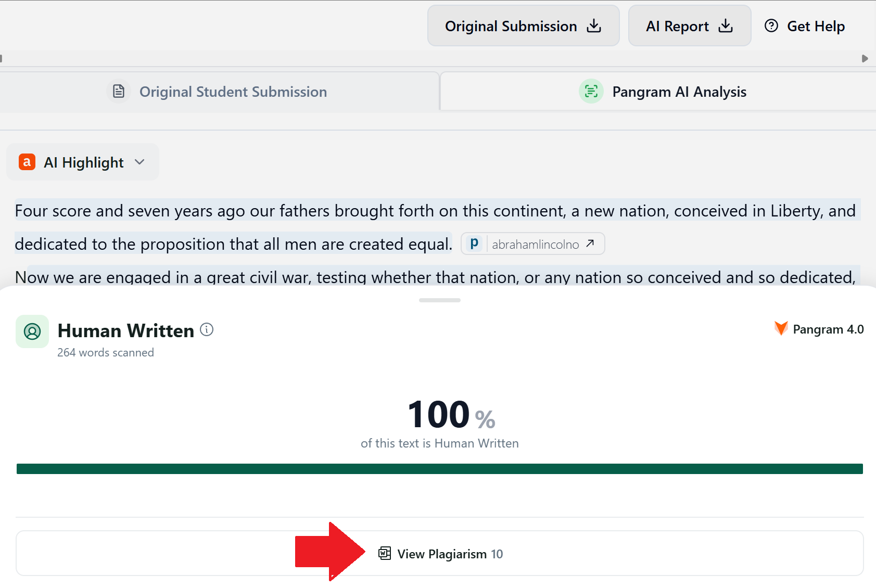
Task: Expand AI Highlight chevron arrow
Action: point(139,162)
